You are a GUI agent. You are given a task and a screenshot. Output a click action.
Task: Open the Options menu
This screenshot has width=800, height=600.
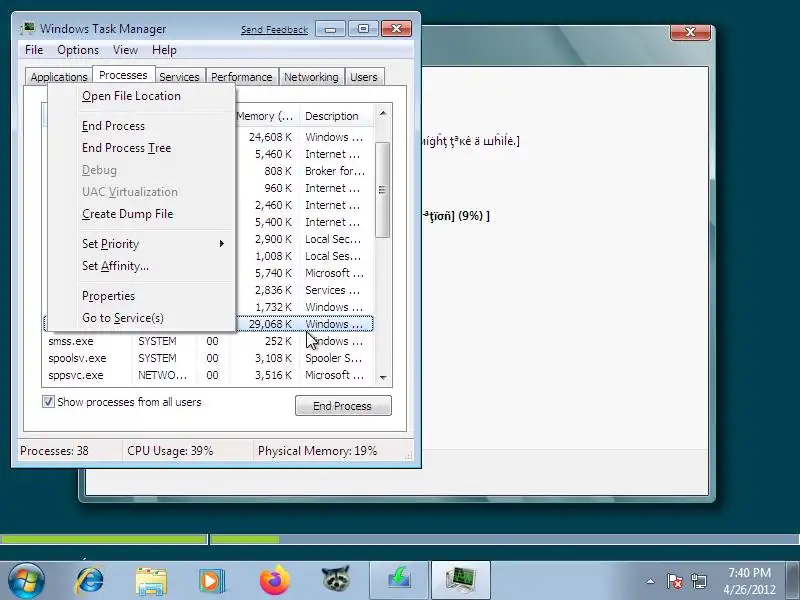tap(78, 50)
